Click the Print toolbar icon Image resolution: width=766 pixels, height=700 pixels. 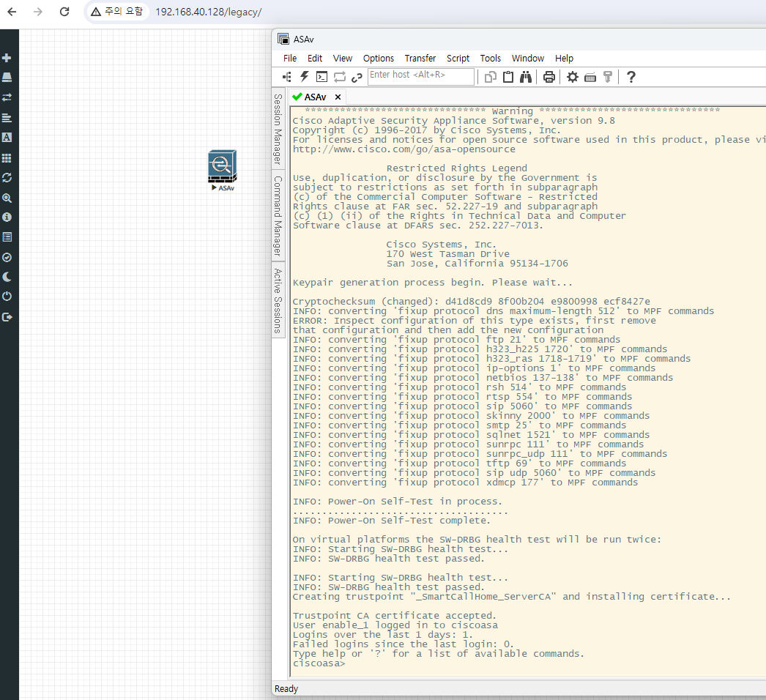click(549, 77)
